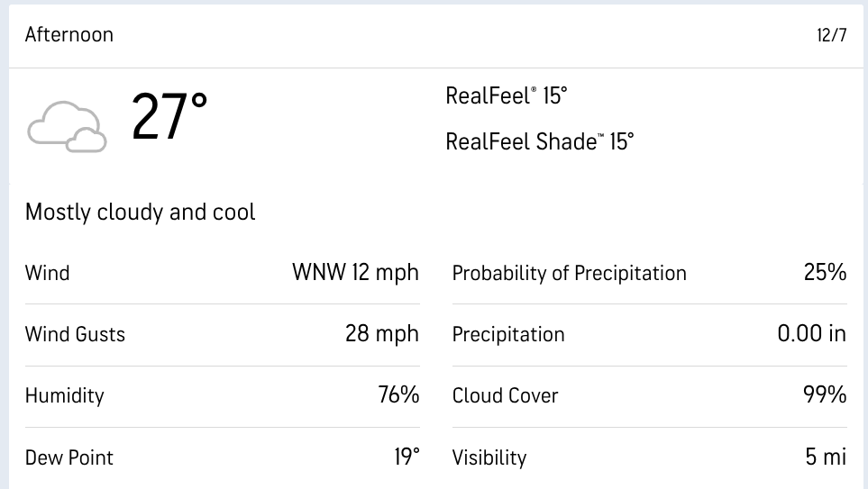Click the Wind row label
The width and height of the screenshot is (868, 489).
pyautogui.click(x=48, y=273)
